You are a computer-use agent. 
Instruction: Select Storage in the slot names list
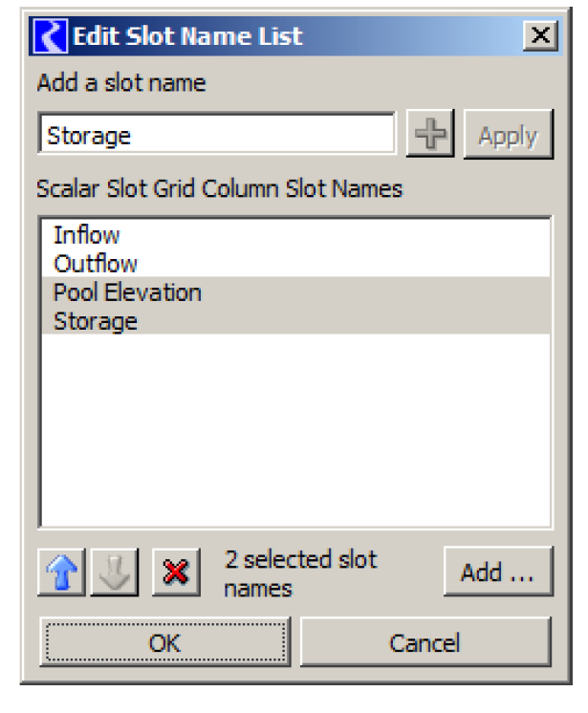pyautogui.click(x=96, y=321)
